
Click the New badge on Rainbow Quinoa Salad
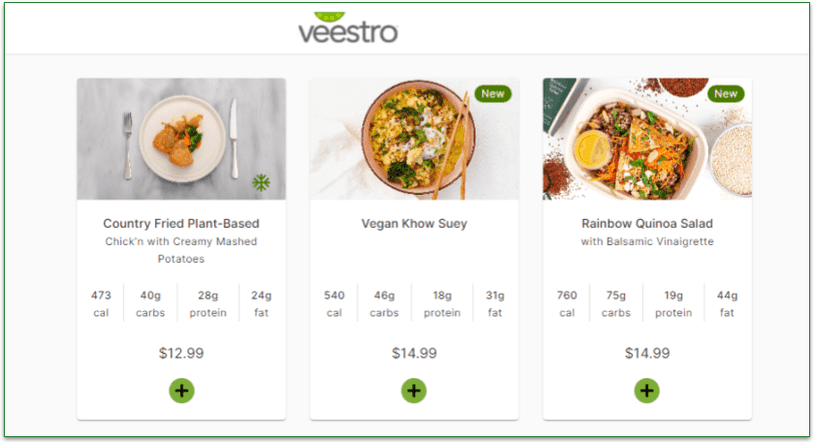pyautogui.click(x=726, y=94)
